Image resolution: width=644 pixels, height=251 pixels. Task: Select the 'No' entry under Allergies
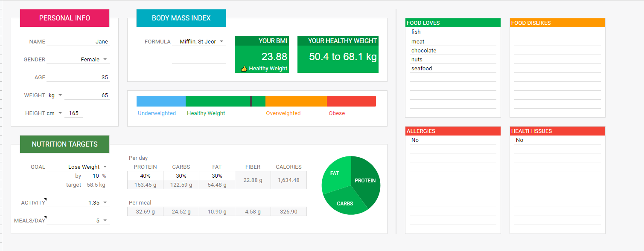tap(453, 140)
